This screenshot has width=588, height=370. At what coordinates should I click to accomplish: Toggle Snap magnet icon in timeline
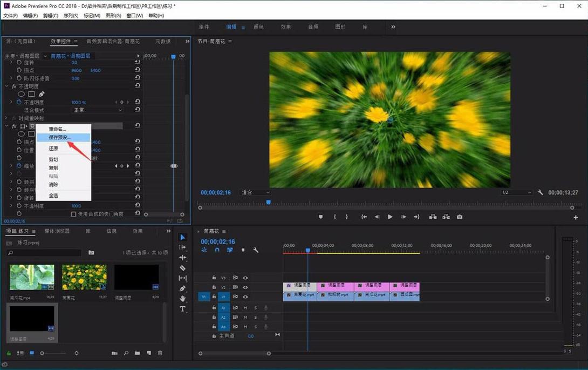pos(217,250)
